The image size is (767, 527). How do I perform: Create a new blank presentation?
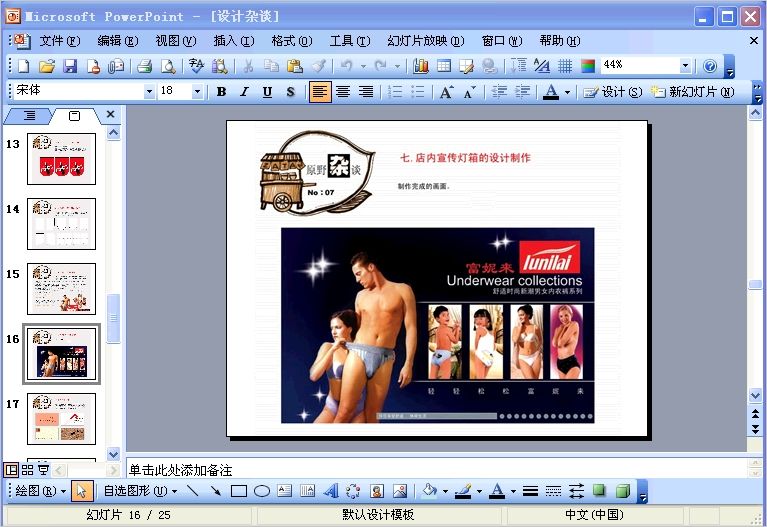(x=23, y=66)
